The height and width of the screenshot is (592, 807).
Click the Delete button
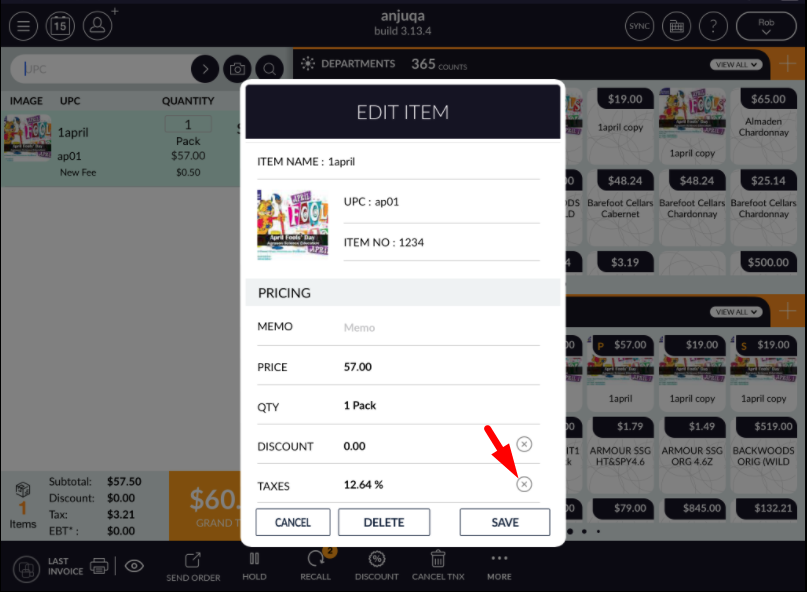click(x=384, y=522)
